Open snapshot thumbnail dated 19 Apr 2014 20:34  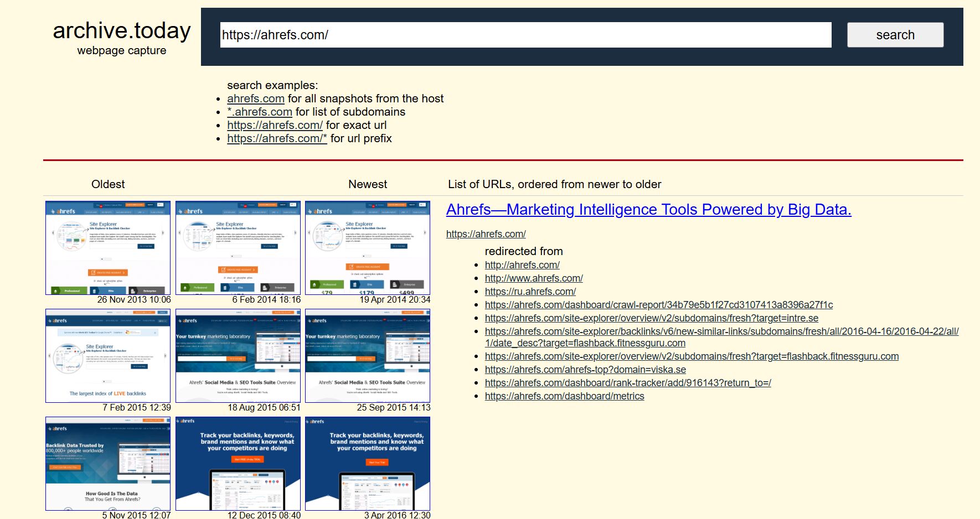pyautogui.click(x=368, y=248)
